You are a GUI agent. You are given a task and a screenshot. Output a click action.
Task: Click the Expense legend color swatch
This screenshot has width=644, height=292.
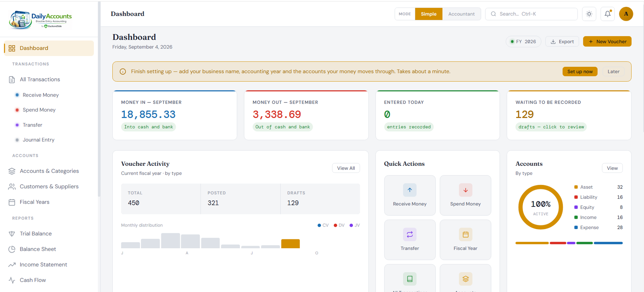tap(576, 227)
